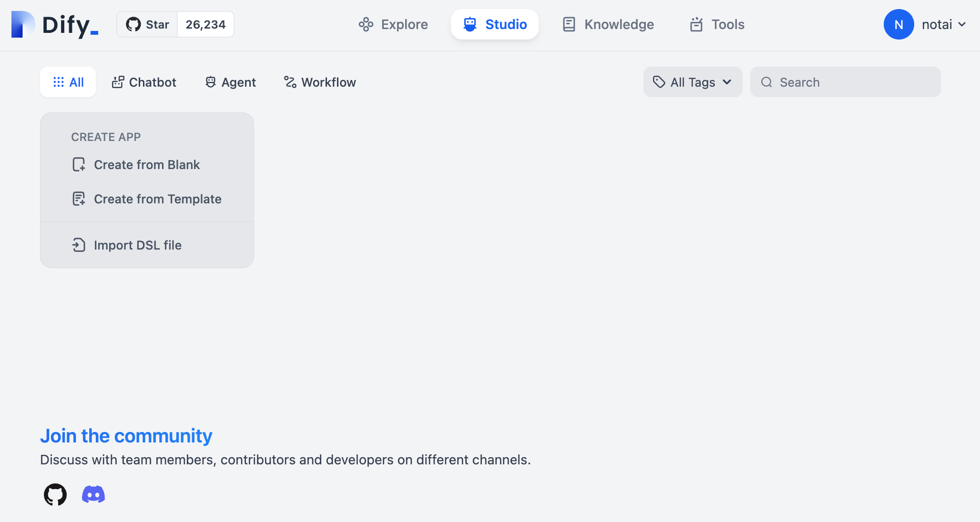Filter apps by Chatbot type
980x522 pixels.
click(x=144, y=82)
